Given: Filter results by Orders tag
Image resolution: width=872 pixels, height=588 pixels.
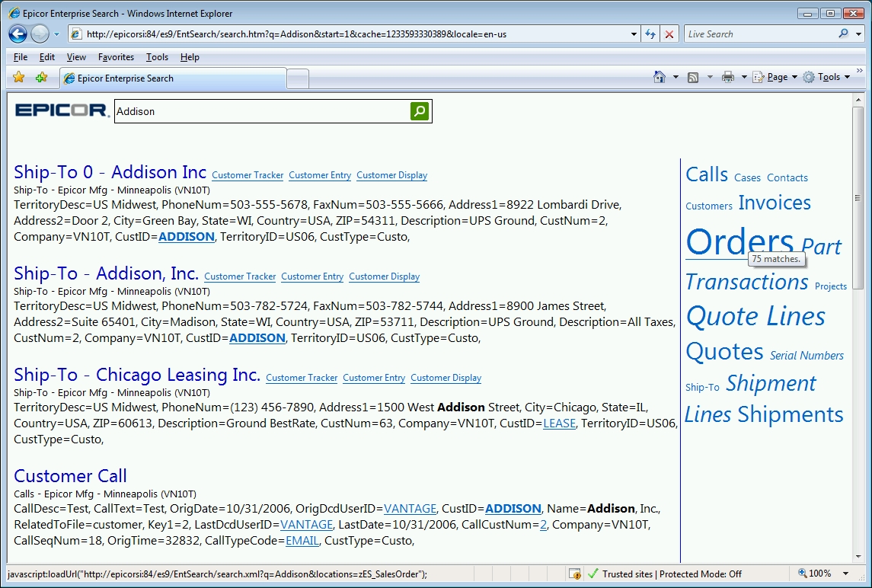Looking at the screenshot, I should (x=739, y=241).
